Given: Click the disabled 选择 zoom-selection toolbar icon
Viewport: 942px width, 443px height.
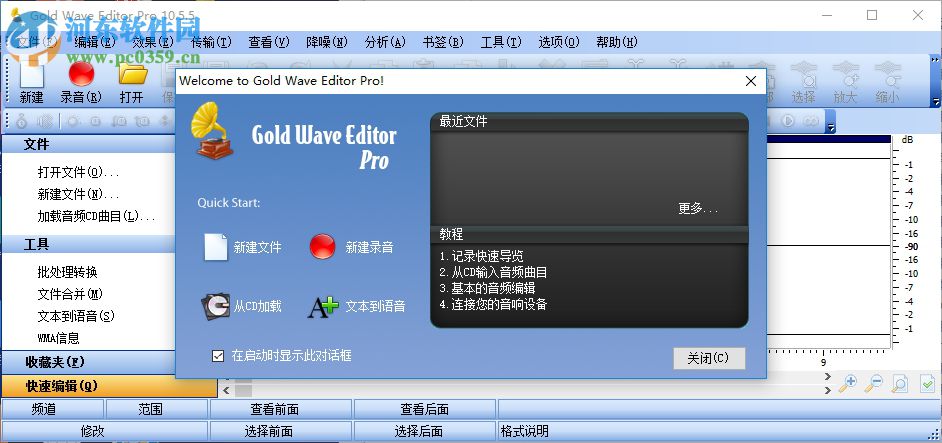Looking at the screenshot, I should click(803, 73).
